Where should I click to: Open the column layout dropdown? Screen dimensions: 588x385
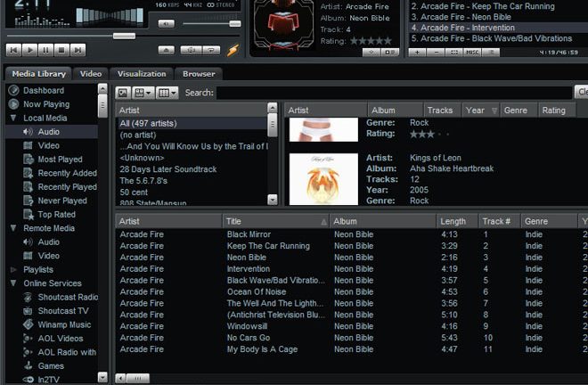[x=167, y=93]
